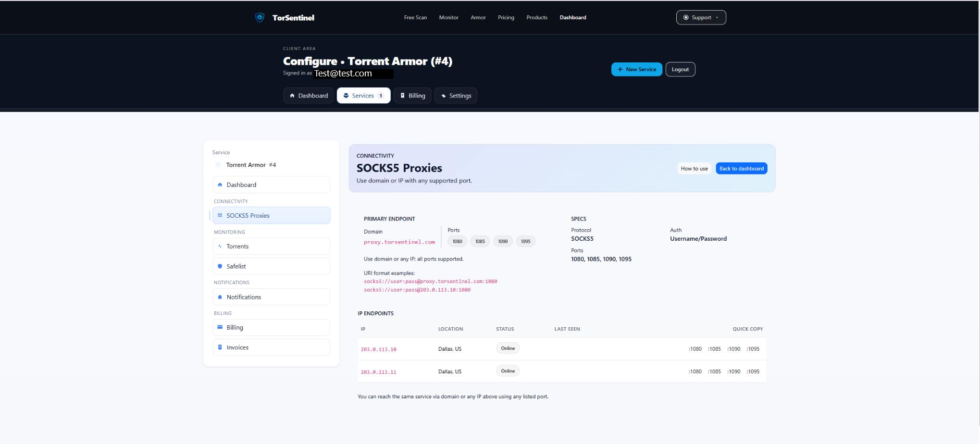Image resolution: width=980 pixels, height=444 pixels.
Task: Open the Services tab showing badge 1
Action: [x=363, y=95]
